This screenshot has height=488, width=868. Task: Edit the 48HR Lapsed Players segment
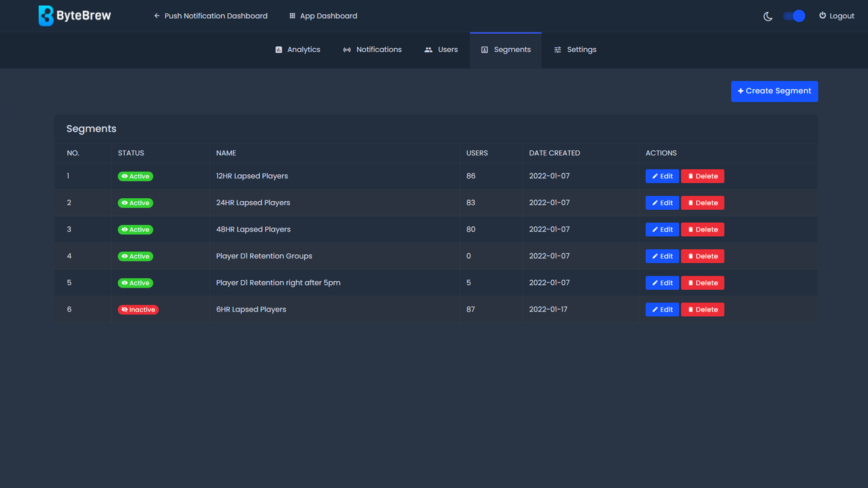point(662,230)
